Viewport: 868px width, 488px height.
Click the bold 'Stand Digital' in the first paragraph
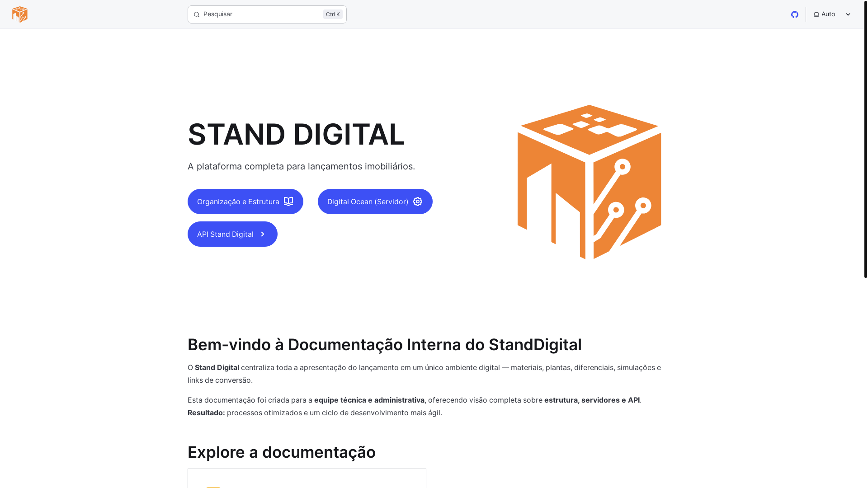click(x=217, y=367)
